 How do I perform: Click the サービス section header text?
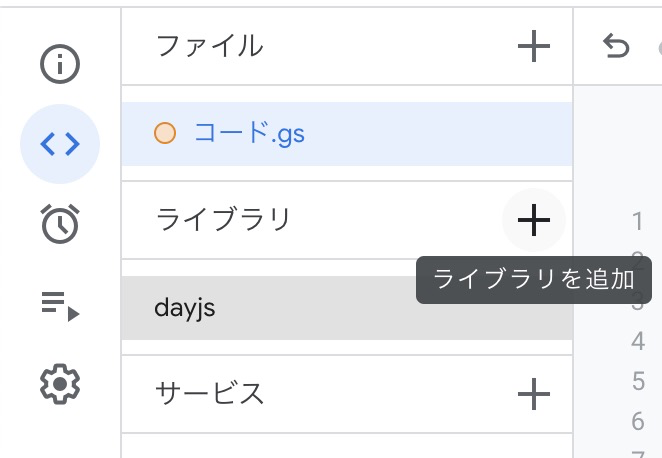pyautogui.click(x=209, y=394)
